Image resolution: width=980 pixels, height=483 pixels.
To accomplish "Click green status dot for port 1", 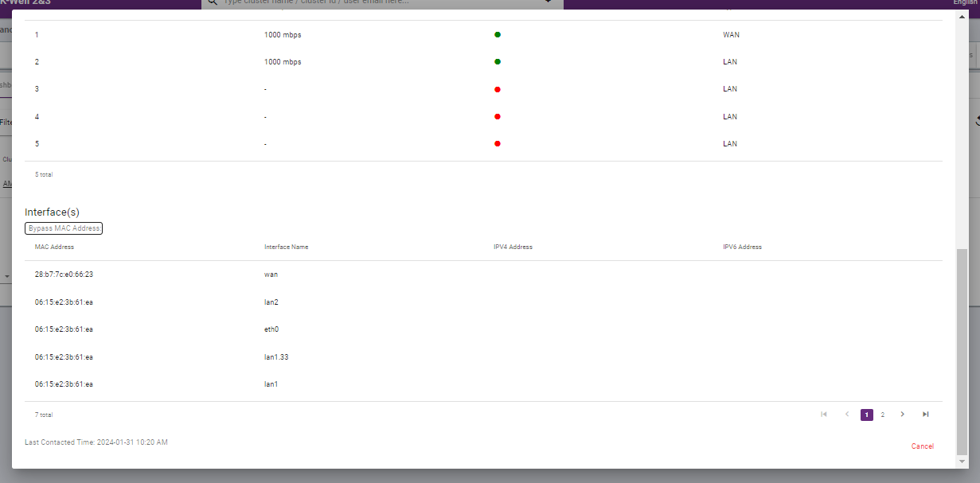I will 498,34.
